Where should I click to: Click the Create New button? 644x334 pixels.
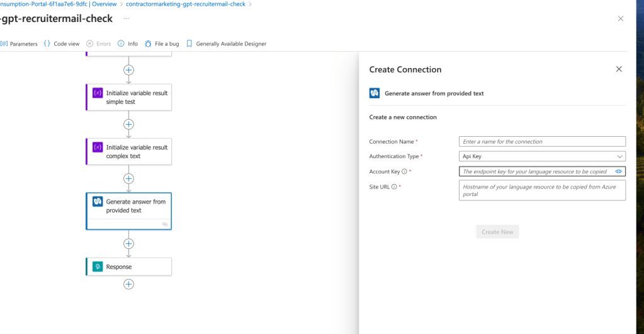497,231
